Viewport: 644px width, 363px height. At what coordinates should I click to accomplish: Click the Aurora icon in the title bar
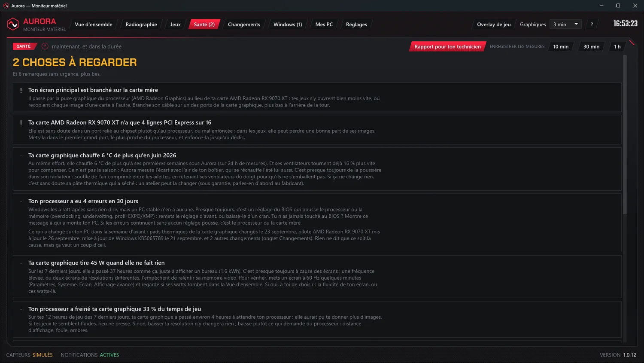coord(6,6)
